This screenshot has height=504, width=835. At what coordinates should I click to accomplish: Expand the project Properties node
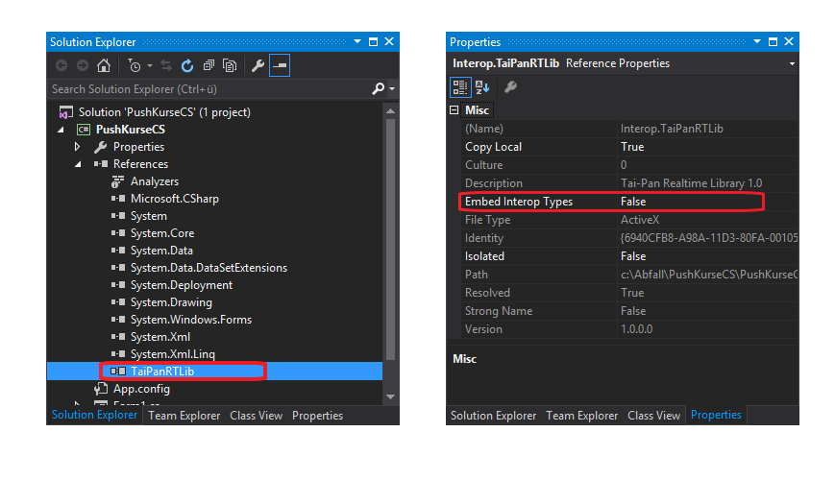(x=78, y=146)
